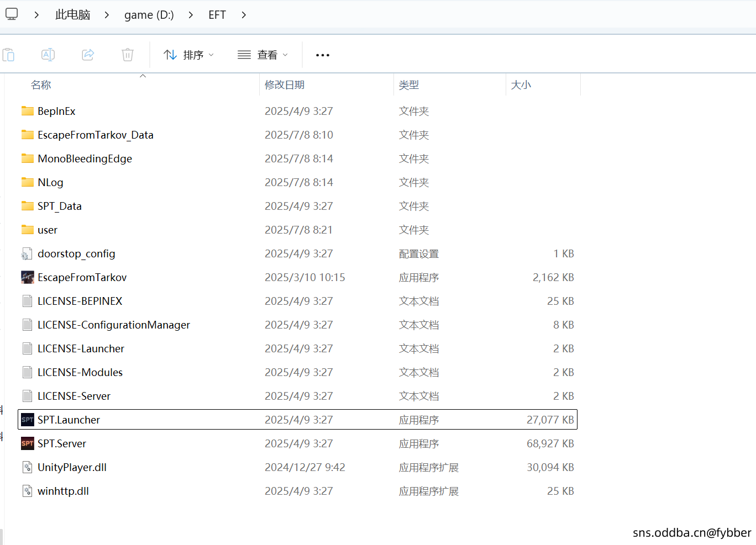The width and height of the screenshot is (756, 545).
Task: Select file name NLog
Action: pos(50,182)
